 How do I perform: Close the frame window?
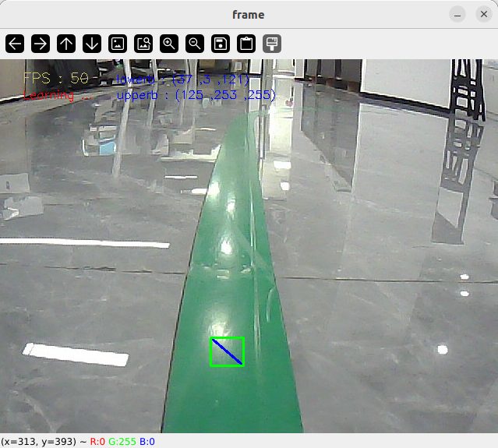tap(484, 14)
